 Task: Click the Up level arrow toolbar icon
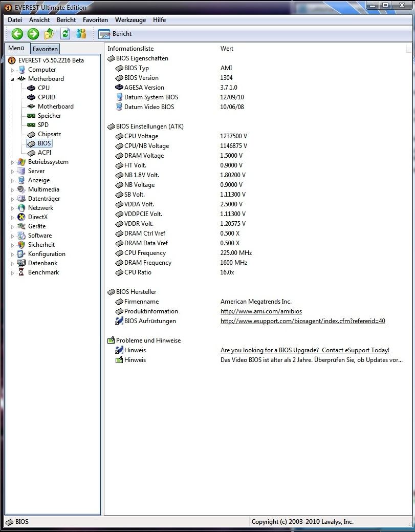pyautogui.click(x=49, y=34)
